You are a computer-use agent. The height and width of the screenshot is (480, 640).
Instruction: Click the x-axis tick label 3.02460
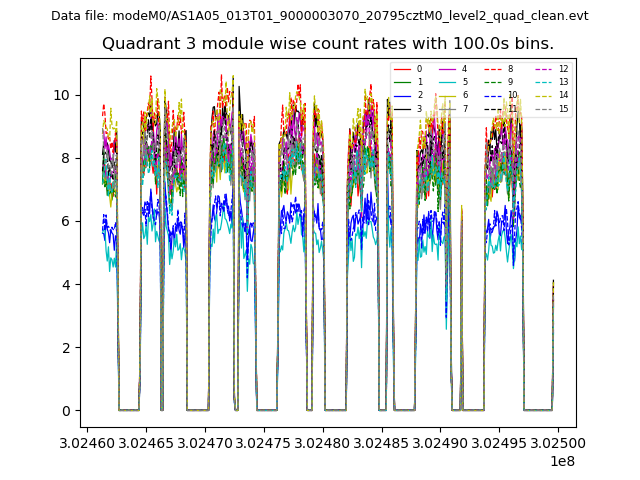click(88, 443)
